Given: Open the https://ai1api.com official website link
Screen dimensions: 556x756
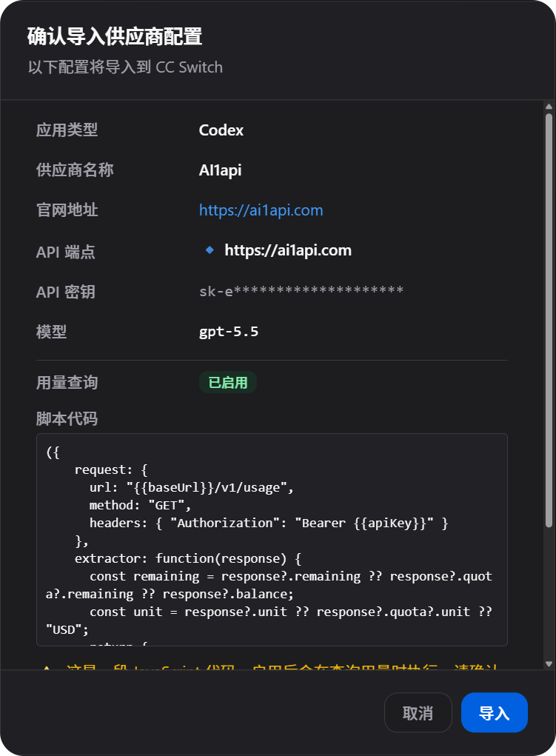Looking at the screenshot, I should coord(261,210).
